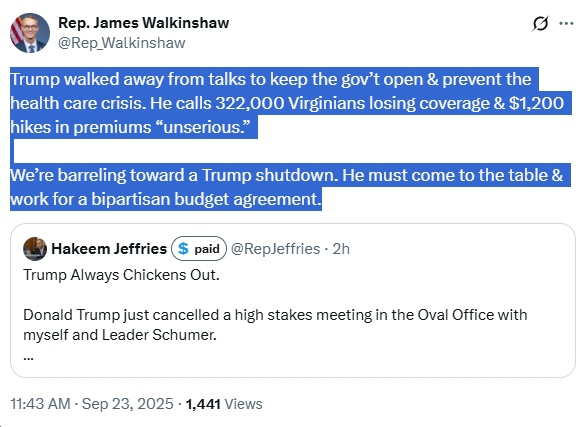Click the @Rep_Walkinshaw handle
Viewport: 578px width, 427px height.
coord(122,43)
